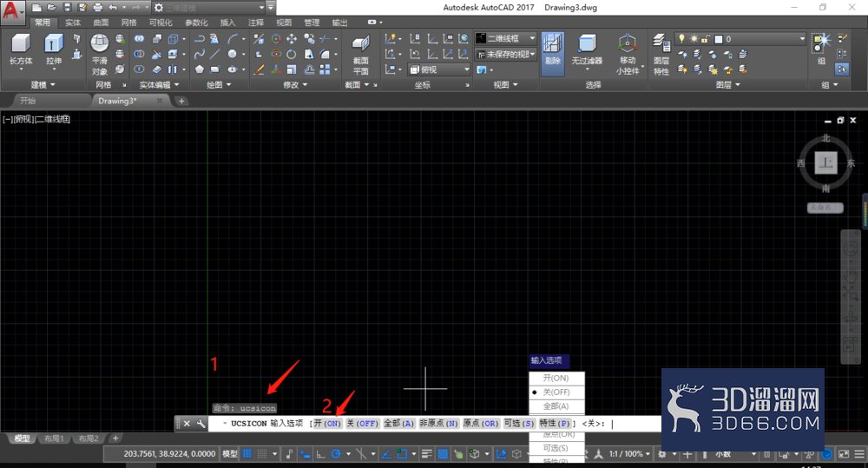Open annotation scale 1:1 / 100% dropdown
Viewport: 868px width, 468px height.
[x=628, y=453]
